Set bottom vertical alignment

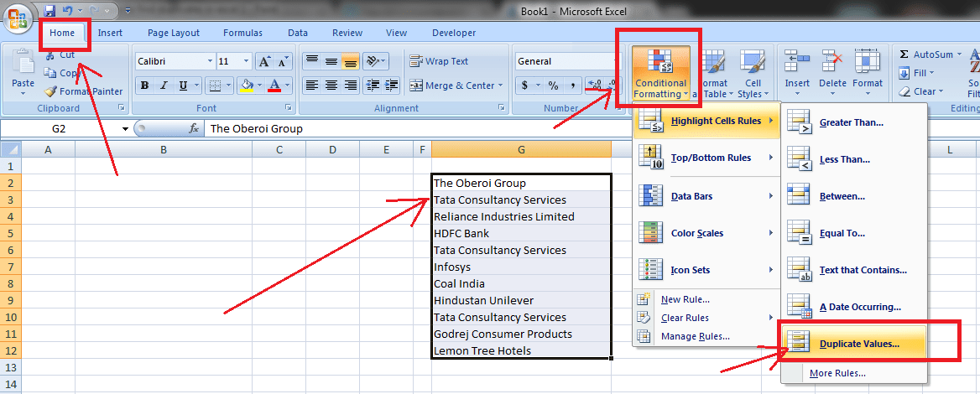(350, 61)
